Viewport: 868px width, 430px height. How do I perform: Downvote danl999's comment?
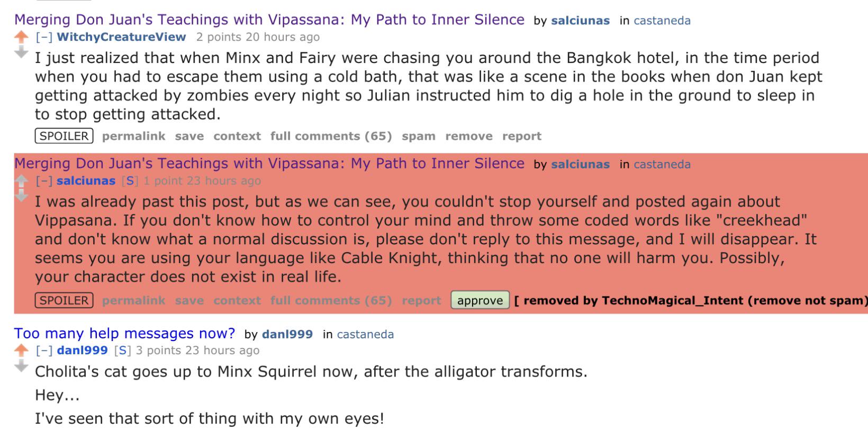(21, 365)
